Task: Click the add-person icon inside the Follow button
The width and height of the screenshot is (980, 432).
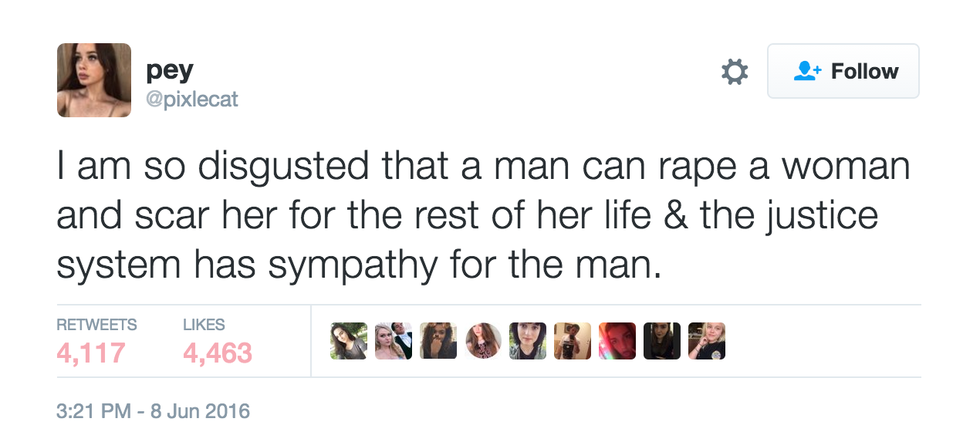Action: 806,72
